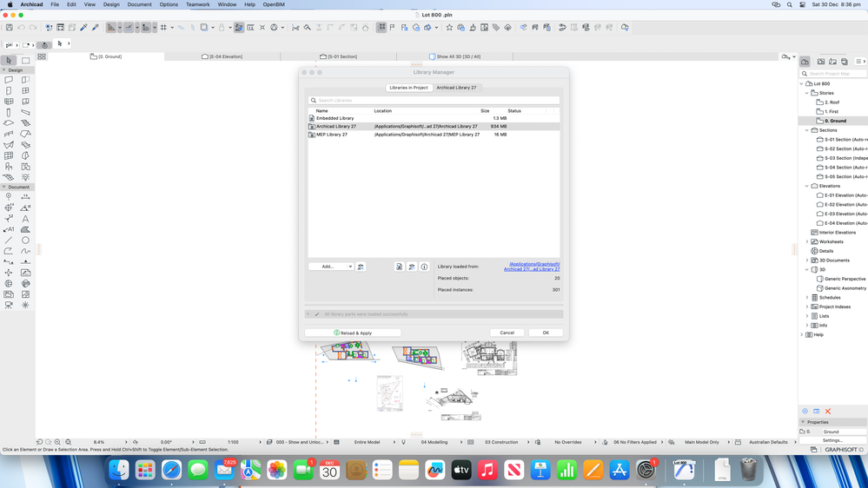
Task: Open the Add... dropdown in Library Manager
Action: point(331,267)
